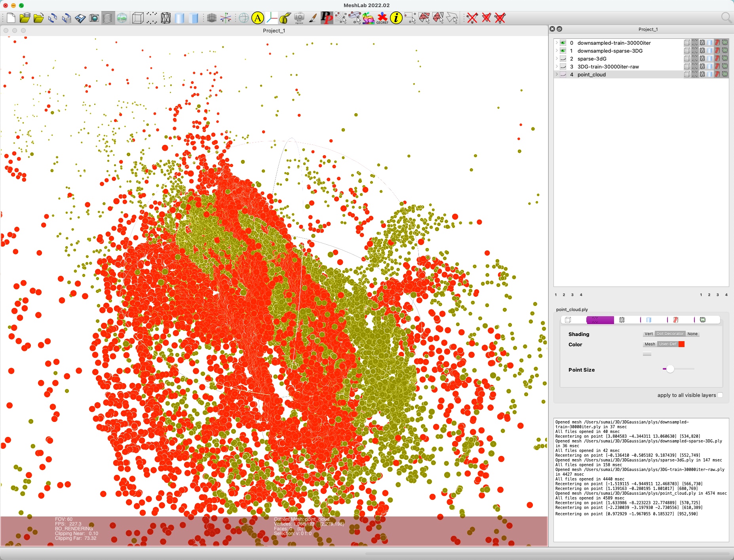Toggle visibility of downsampled-sparse-3DG layer
The height and width of the screenshot is (560, 734).
click(563, 51)
